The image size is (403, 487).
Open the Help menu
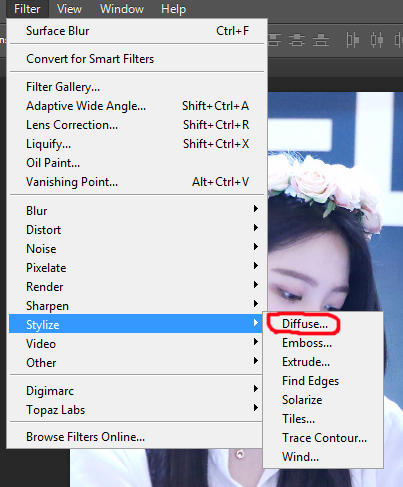tap(173, 9)
